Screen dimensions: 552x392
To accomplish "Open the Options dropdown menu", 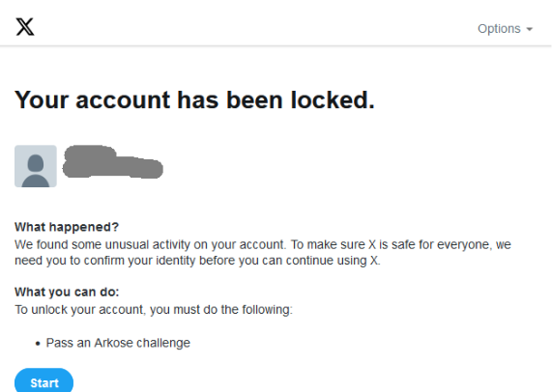I will (x=505, y=28).
